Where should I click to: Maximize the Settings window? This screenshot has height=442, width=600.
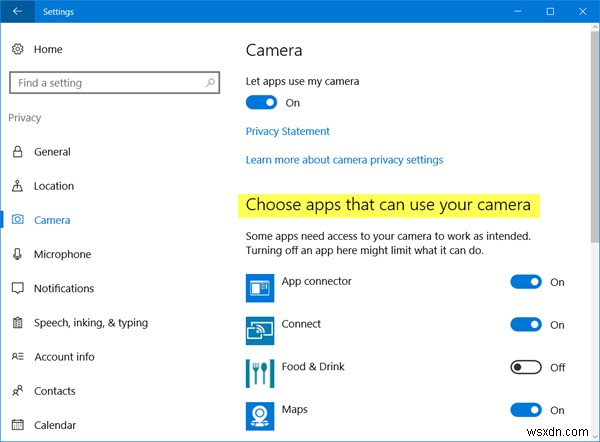click(550, 11)
